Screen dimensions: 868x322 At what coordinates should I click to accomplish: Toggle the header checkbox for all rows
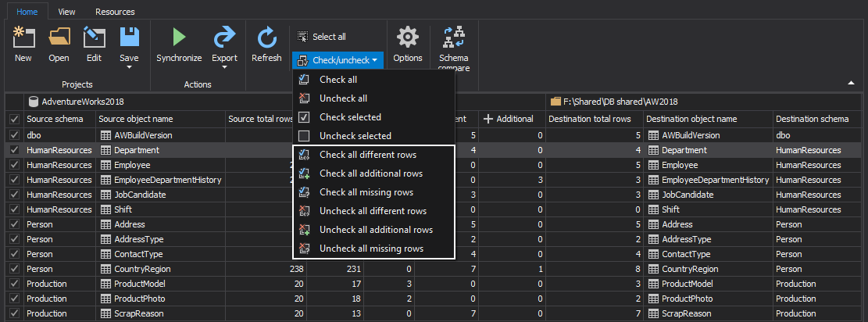(x=14, y=120)
